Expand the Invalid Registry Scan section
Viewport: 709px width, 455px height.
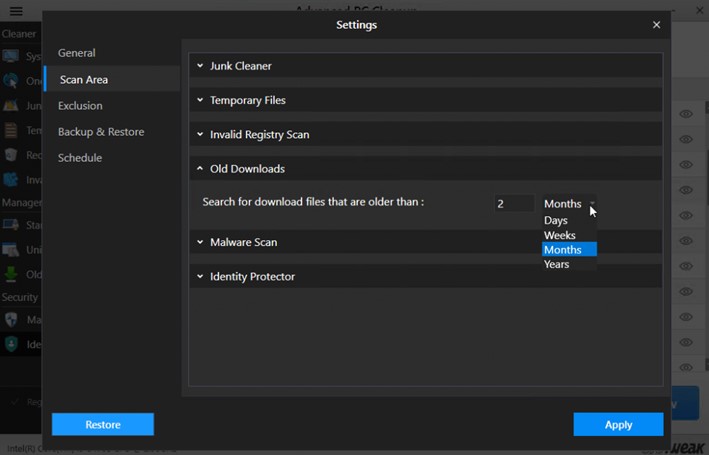425,135
